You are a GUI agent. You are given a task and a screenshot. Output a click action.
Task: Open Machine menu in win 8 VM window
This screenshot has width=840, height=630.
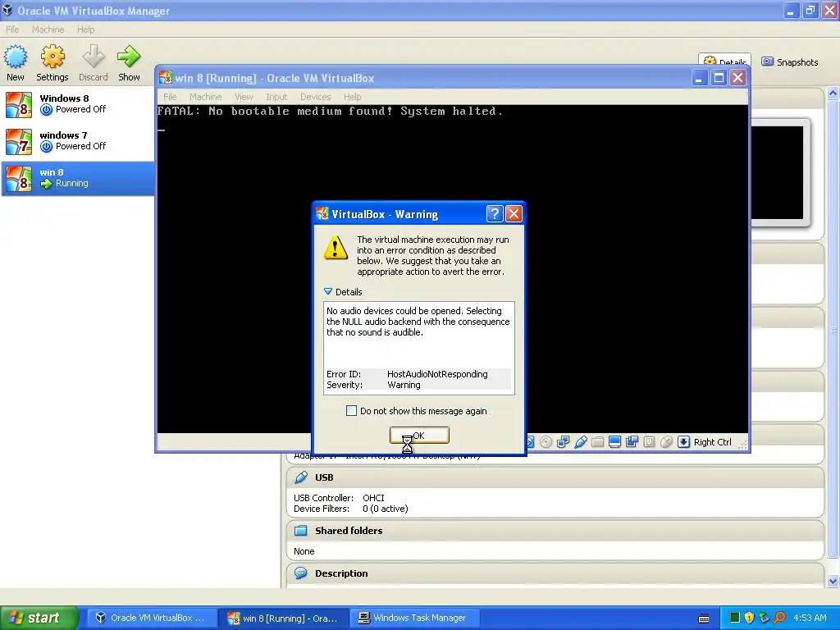point(206,97)
